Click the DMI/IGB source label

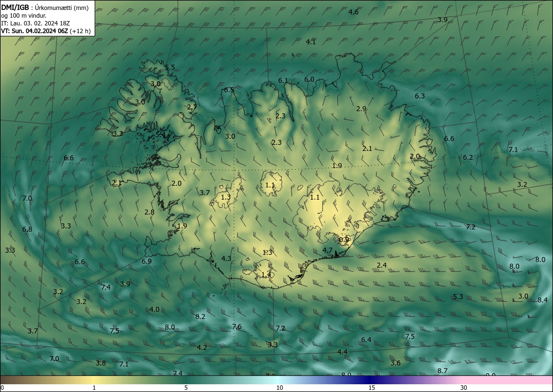click(15, 8)
